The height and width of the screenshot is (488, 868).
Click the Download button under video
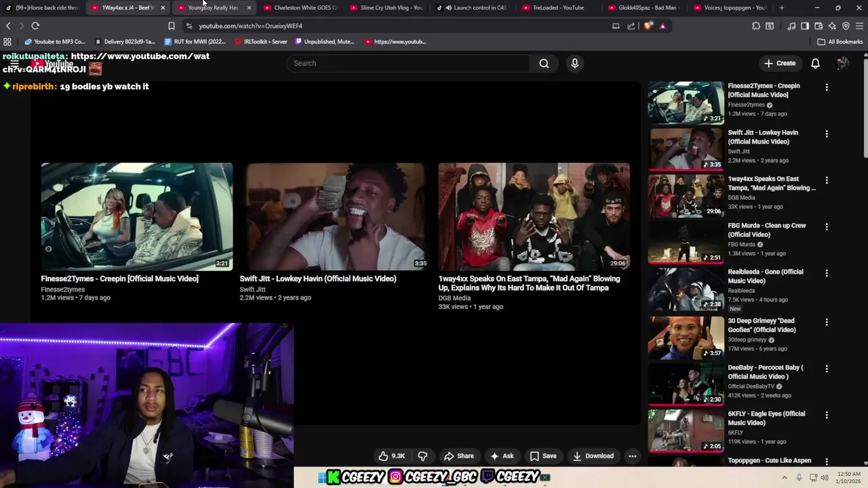click(593, 456)
